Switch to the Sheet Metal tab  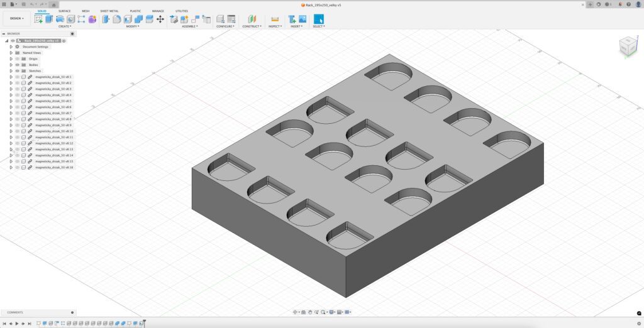[109, 11]
